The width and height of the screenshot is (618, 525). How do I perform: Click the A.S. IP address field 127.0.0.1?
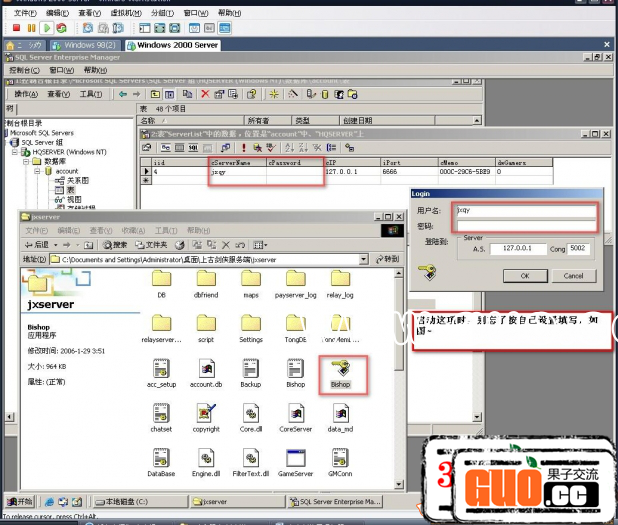click(x=518, y=248)
